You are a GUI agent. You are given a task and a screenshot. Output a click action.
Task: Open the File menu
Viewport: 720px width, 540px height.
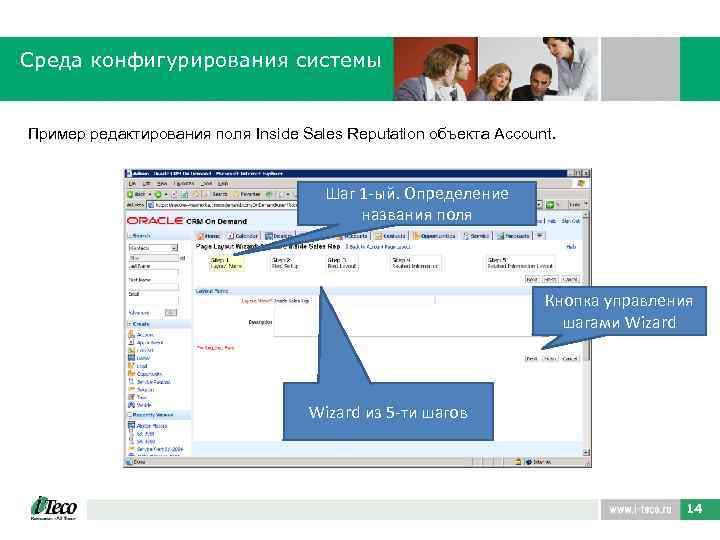click(x=132, y=184)
